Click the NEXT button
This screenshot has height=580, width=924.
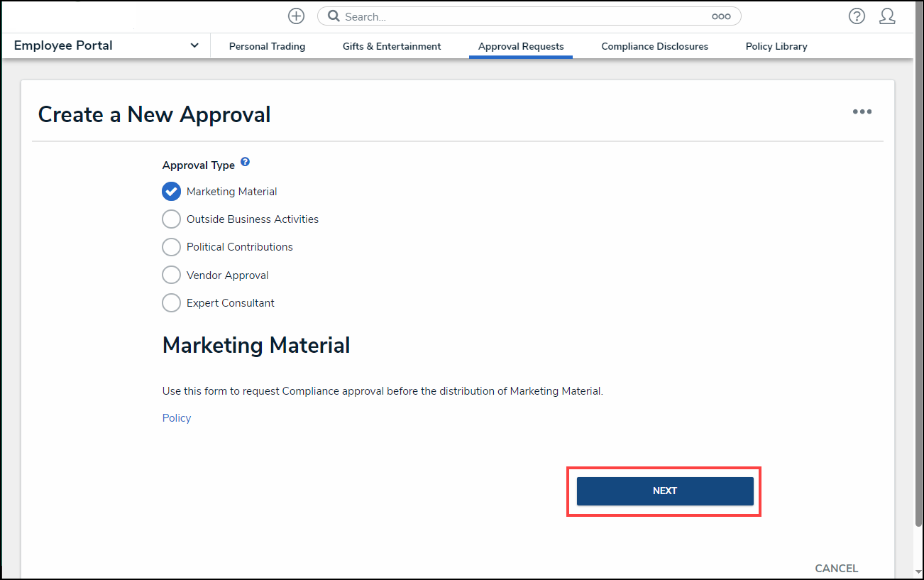(x=665, y=491)
